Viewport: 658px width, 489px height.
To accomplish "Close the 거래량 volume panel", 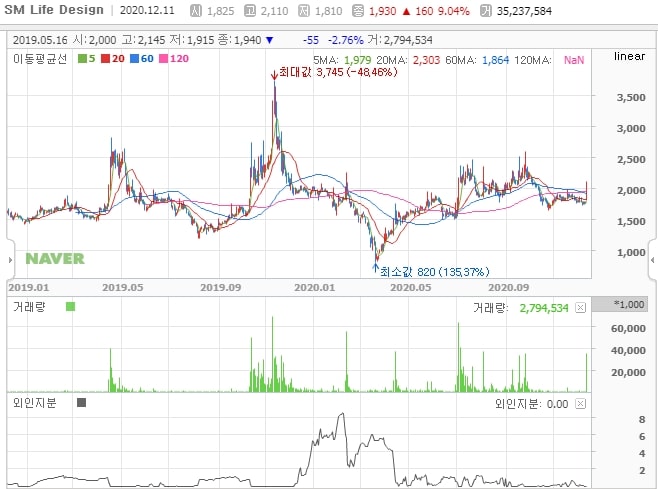I will click(x=580, y=308).
